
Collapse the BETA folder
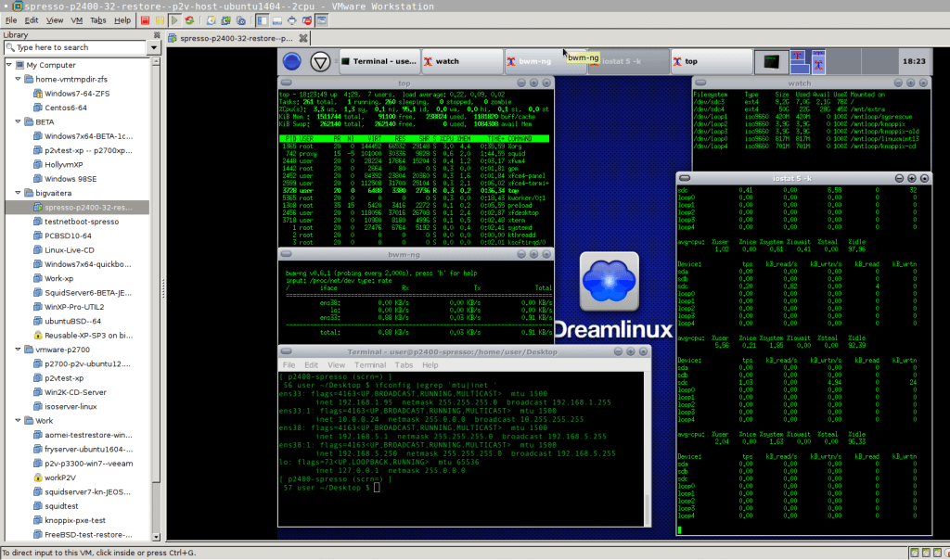pyautogui.click(x=19, y=121)
